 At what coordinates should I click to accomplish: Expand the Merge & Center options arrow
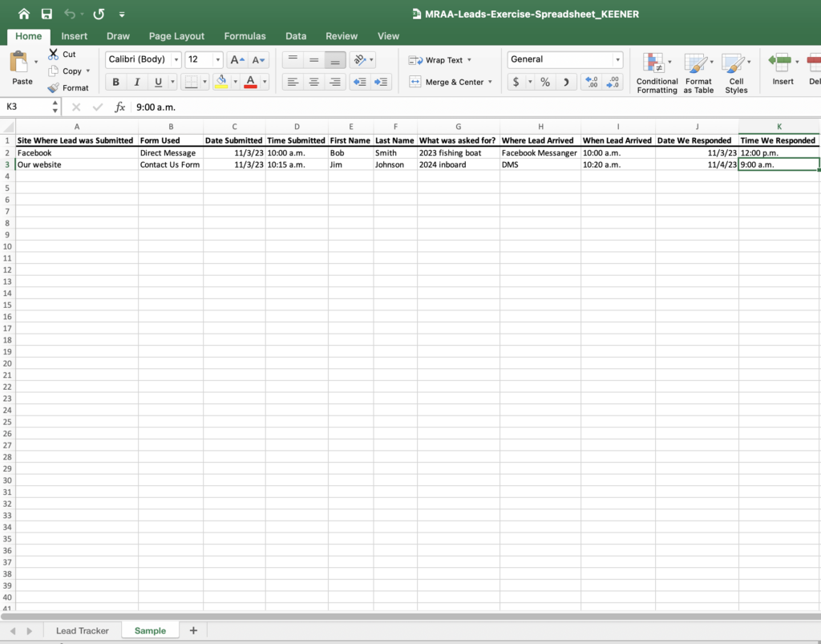490,82
